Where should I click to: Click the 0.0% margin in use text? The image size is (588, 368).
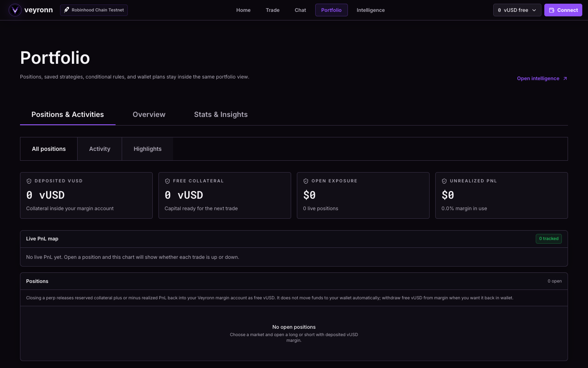point(464,209)
